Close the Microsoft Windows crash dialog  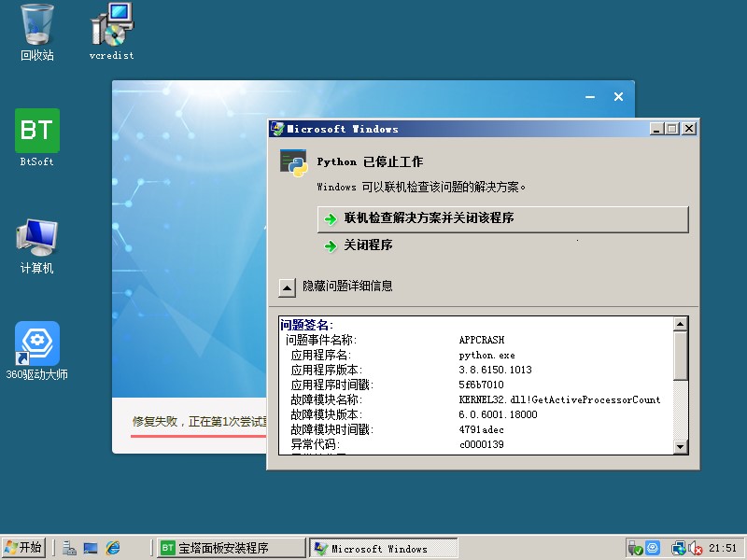(689, 129)
